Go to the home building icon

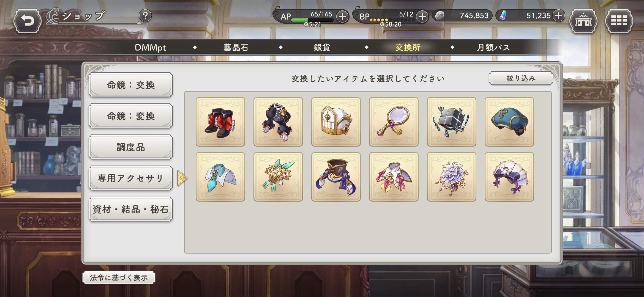(x=583, y=21)
